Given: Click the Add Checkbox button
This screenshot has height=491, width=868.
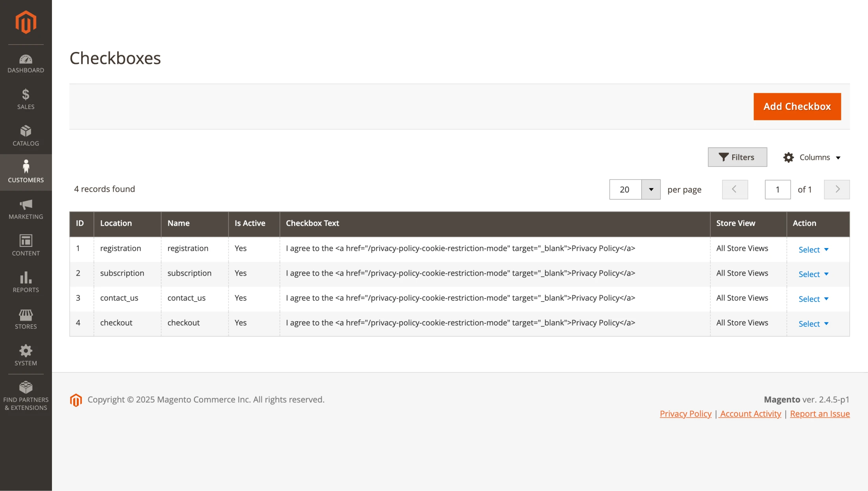Looking at the screenshot, I should point(797,106).
